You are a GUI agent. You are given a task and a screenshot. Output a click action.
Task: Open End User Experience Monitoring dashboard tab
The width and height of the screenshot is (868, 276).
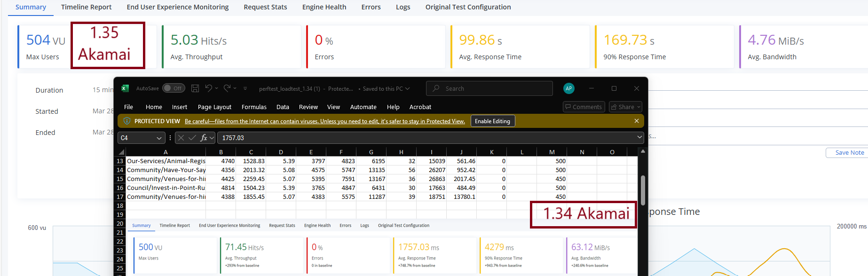tap(178, 7)
